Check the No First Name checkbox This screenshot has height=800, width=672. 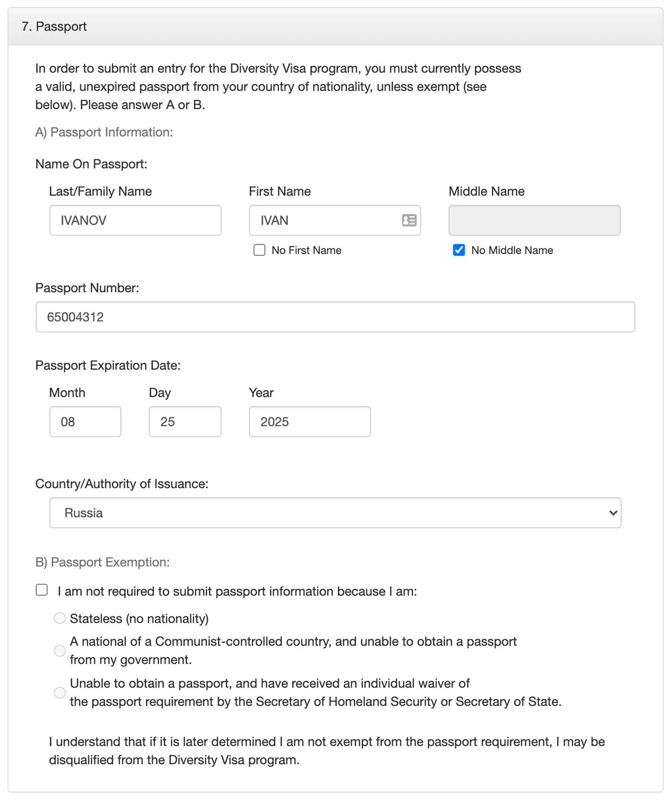[259, 250]
